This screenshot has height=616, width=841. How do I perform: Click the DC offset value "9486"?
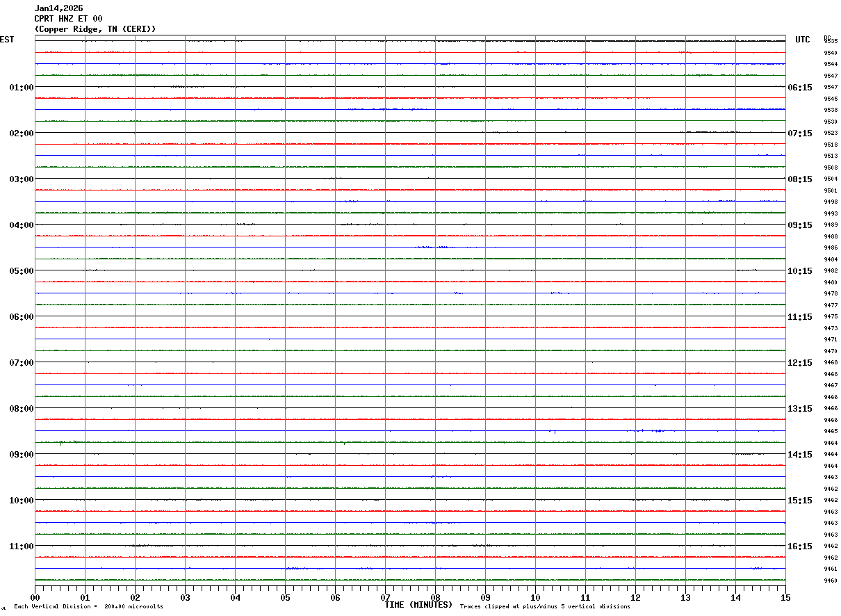click(831, 248)
